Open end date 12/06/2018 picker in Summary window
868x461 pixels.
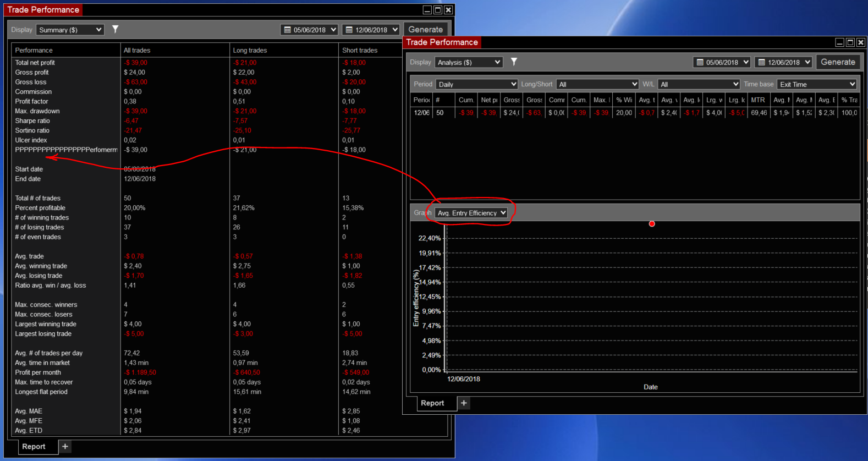tap(371, 30)
